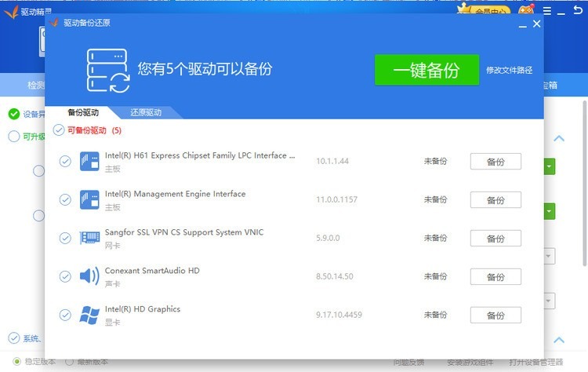Image resolution: width=588 pixels, height=372 pixels.
Task: Uncheck Intel H61 Express Chipset driver
Action: pyautogui.click(x=65, y=161)
